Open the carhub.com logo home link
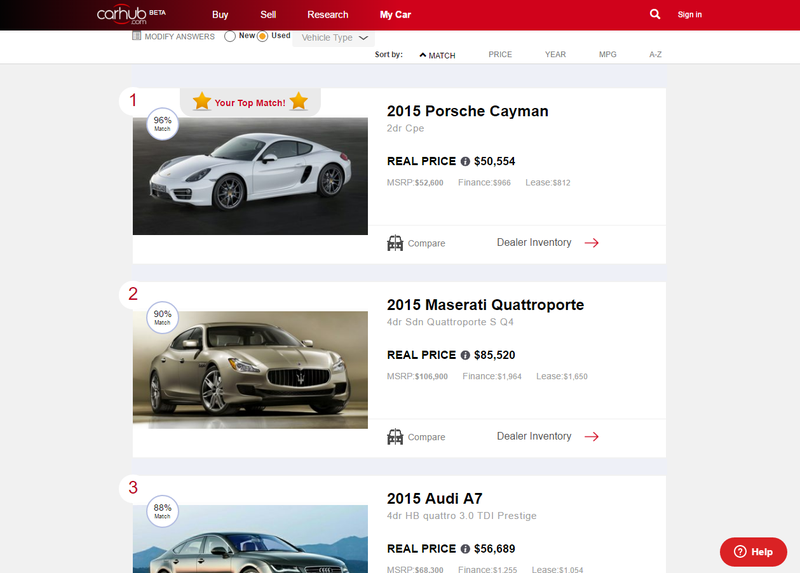The image size is (800, 573). tap(131, 14)
